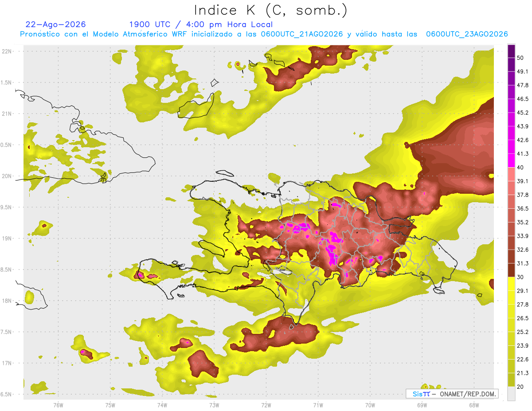Click the legend value "42.6"

523,140
